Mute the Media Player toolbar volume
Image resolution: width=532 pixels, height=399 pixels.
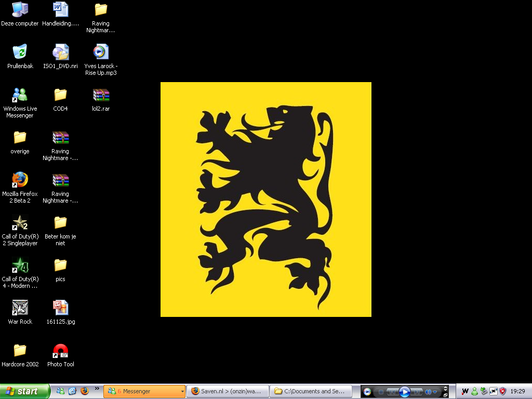point(428,392)
